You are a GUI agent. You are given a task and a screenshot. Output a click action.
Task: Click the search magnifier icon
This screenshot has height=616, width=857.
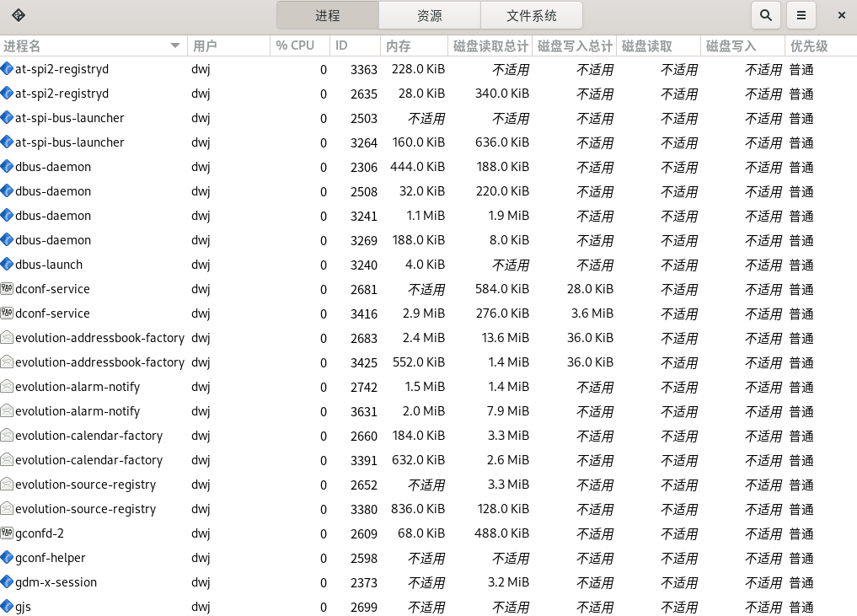point(765,15)
